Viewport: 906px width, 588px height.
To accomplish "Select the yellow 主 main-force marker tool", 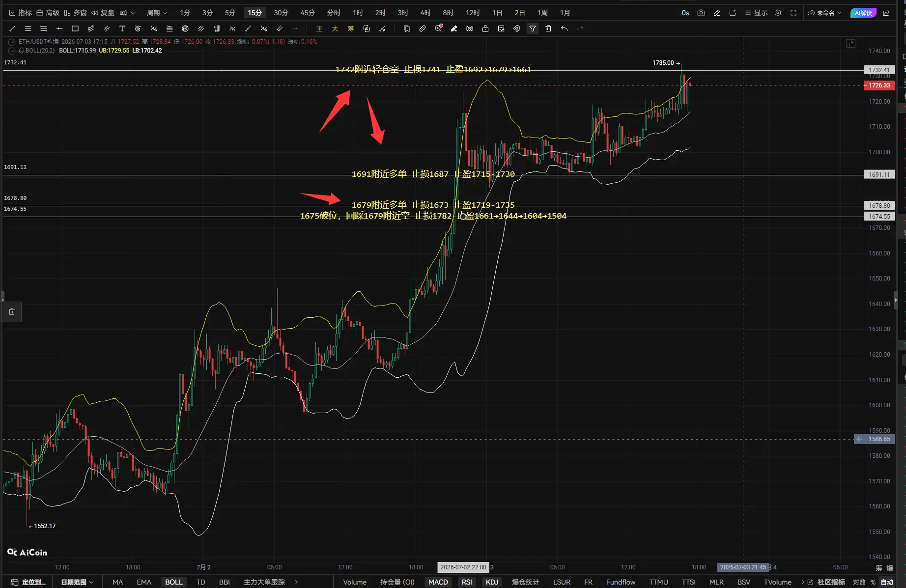I will [319, 28].
